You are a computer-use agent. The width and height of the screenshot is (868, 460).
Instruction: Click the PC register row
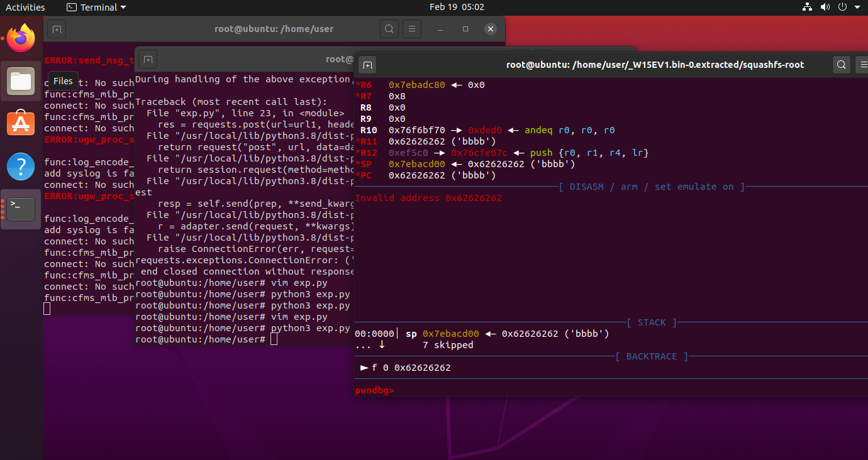pyautogui.click(x=426, y=175)
